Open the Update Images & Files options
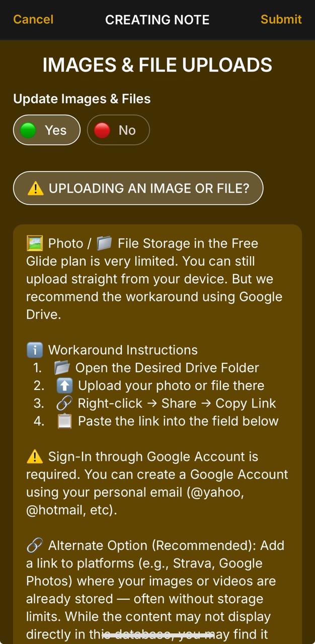Image resolution: width=315 pixels, height=644 pixels. [82, 99]
